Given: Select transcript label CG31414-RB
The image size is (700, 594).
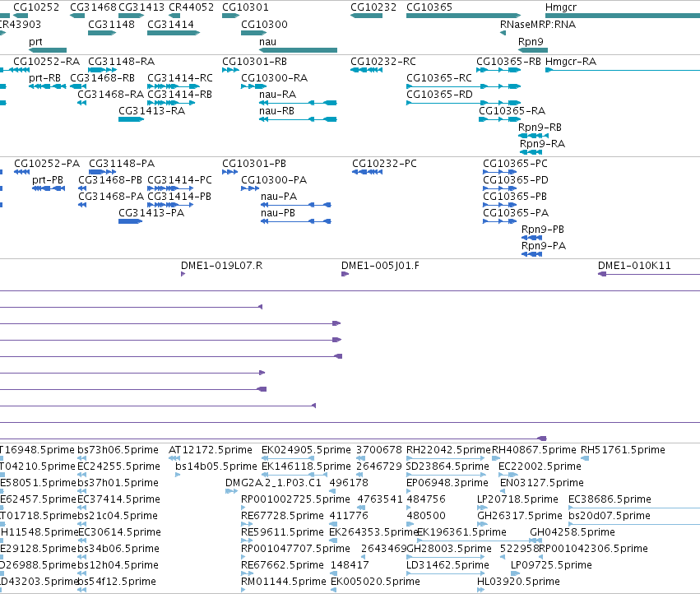Looking at the screenshot, I should point(179,95).
